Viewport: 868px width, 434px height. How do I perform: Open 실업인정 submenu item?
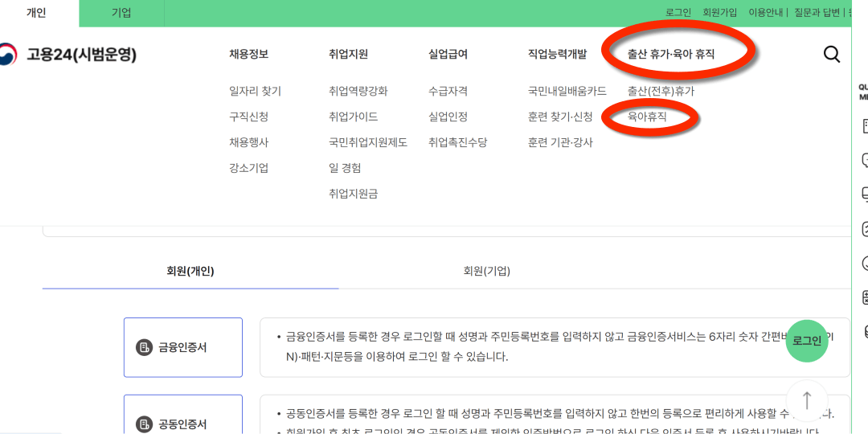(x=448, y=117)
